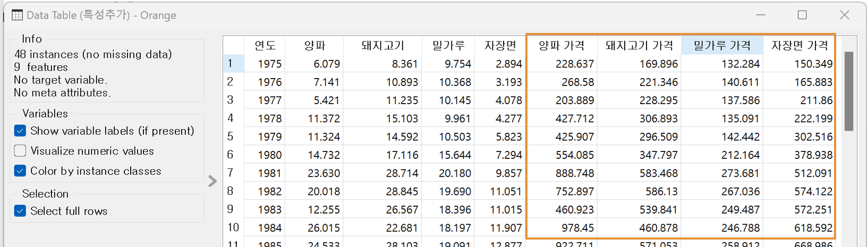Click the 양파 value 6.079
This screenshot has width=868, height=247.
[x=314, y=64]
